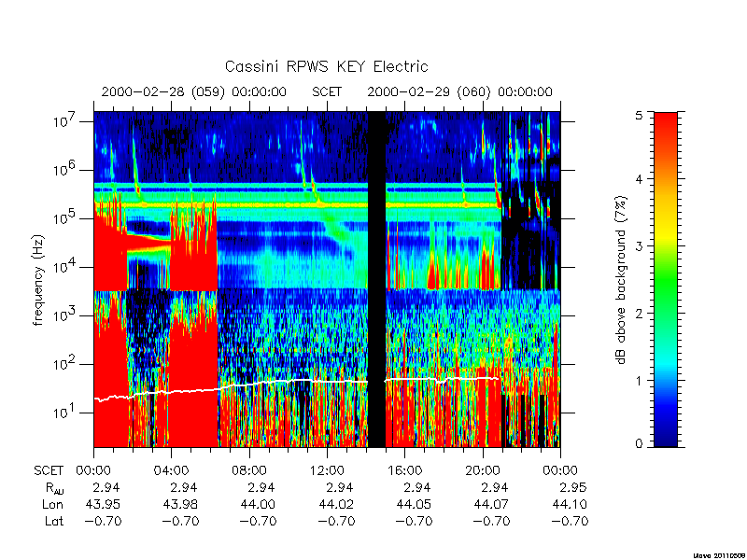Click the R_AU row label
This screenshot has width=747, height=560.
[54, 488]
